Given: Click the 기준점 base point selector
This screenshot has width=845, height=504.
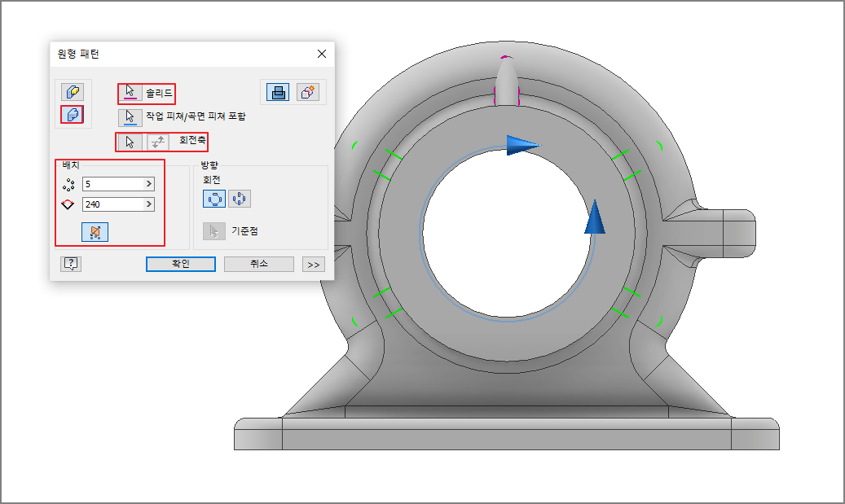Looking at the screenshot, I should pyautogui.click(x=214, y=231).
